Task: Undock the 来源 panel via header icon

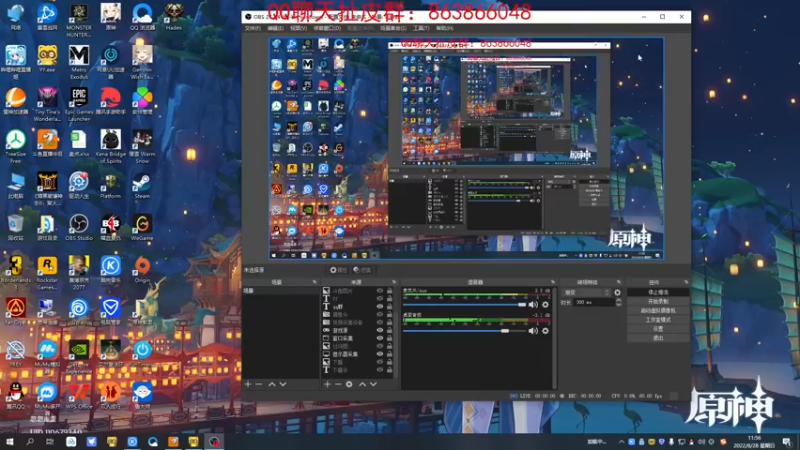Action: pyautogui.click(x=394, y=282)
